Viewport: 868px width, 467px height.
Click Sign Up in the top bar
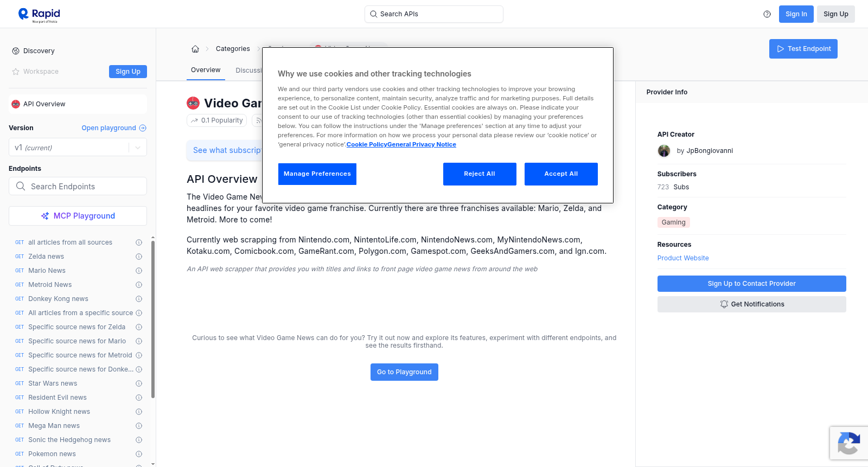(836, 14)
